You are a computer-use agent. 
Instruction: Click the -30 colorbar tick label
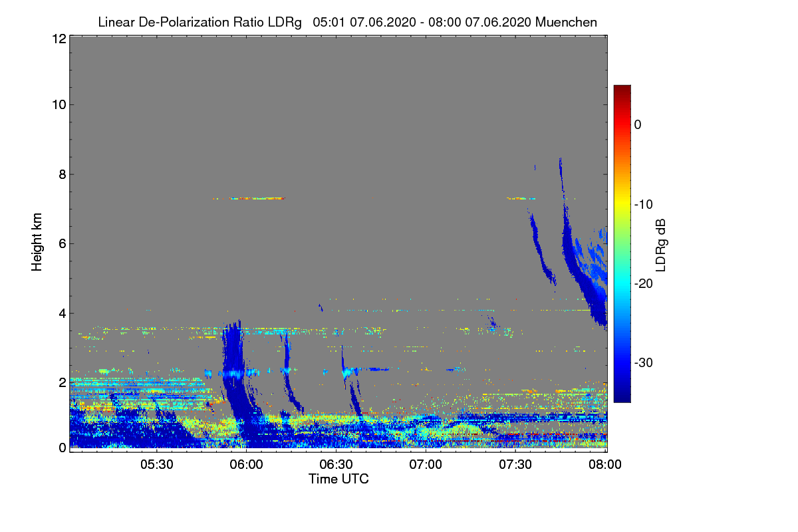pyautogui.click(x=642, y=363)
